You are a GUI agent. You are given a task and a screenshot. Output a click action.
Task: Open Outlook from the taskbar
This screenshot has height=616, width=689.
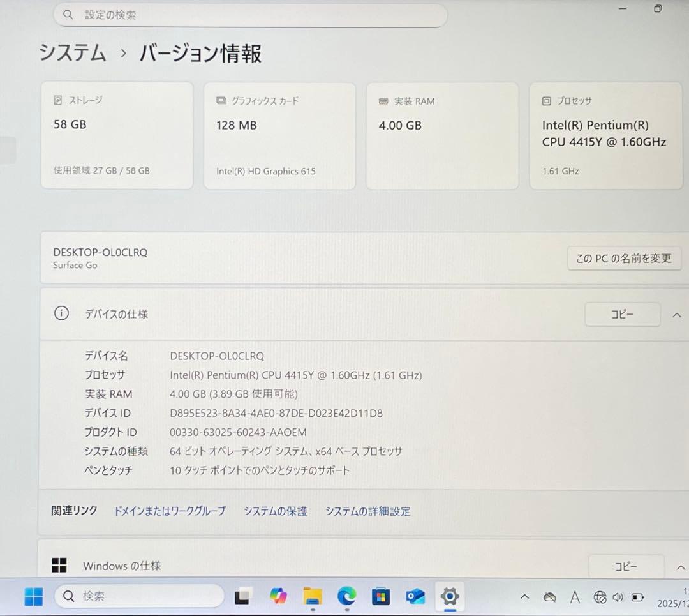click(x=415, y=597)
